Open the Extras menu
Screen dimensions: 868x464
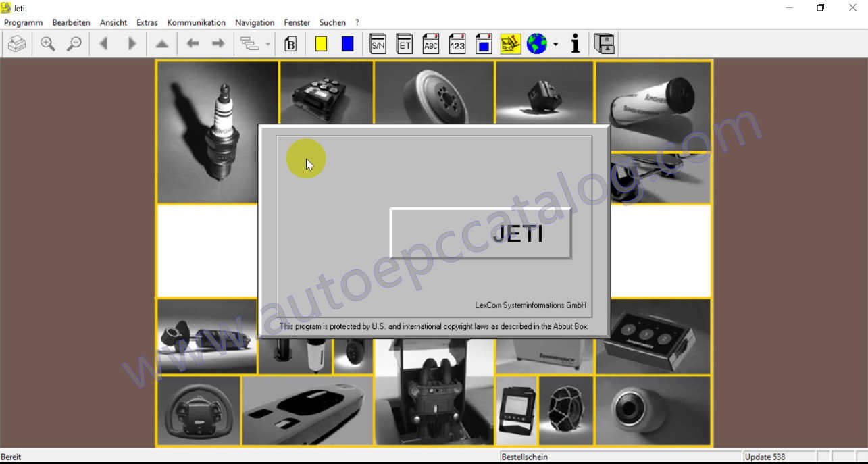click(147, 22)
